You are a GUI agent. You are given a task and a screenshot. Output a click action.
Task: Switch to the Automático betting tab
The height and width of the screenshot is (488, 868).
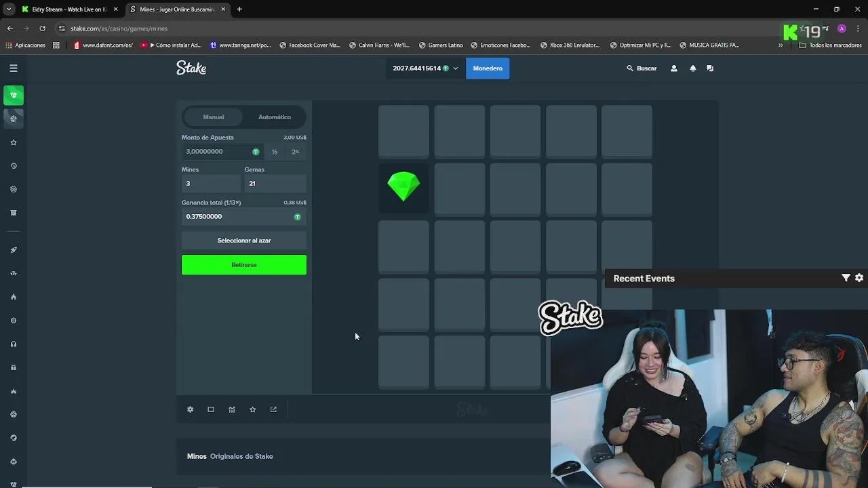coord(275,117)
